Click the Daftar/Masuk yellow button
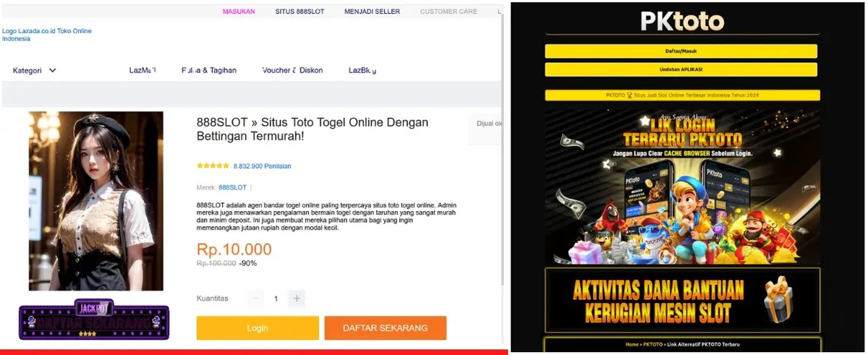This screenshot has width=868, height=355. pyautogui.click(x=681, y=51)
